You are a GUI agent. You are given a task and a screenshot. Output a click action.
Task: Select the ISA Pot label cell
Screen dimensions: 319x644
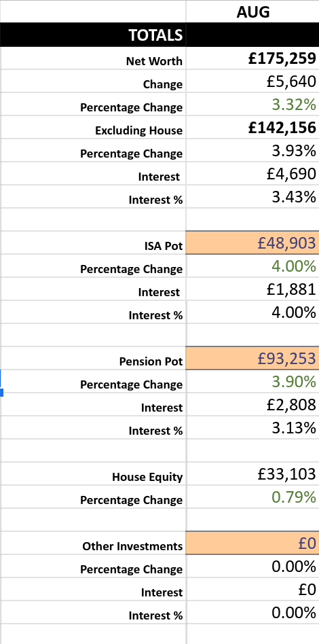click(93, 243)
